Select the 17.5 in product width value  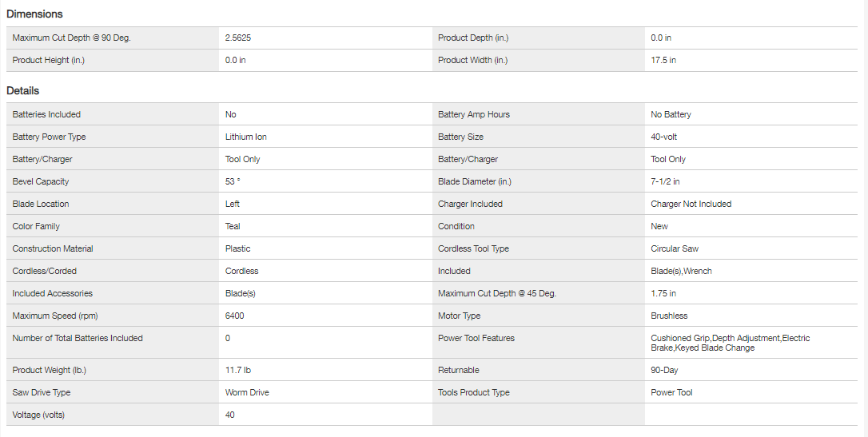click(x=663, y=60)
